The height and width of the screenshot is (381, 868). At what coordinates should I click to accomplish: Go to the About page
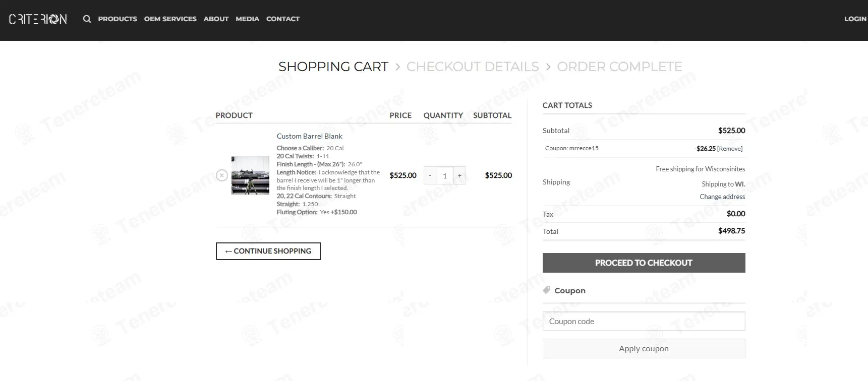click(216, 19)
